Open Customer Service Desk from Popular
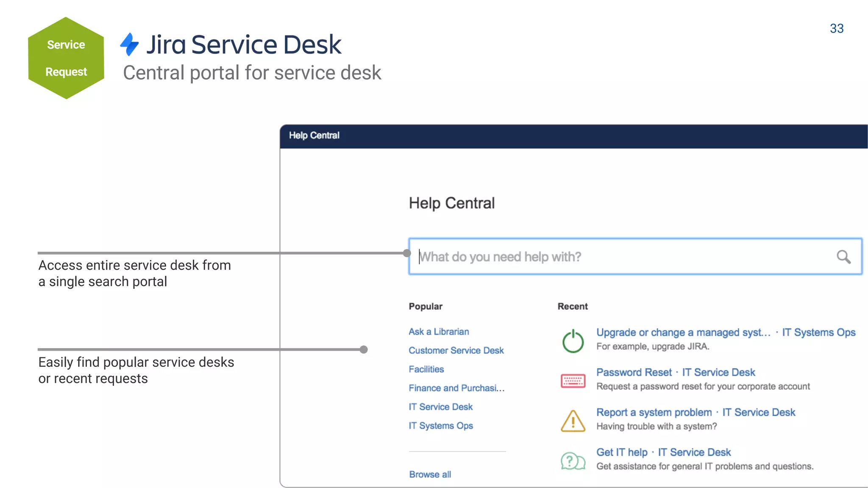 click(456, 350)
